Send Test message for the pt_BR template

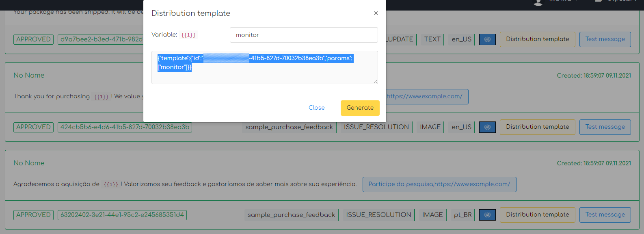(x=605, y=215)
